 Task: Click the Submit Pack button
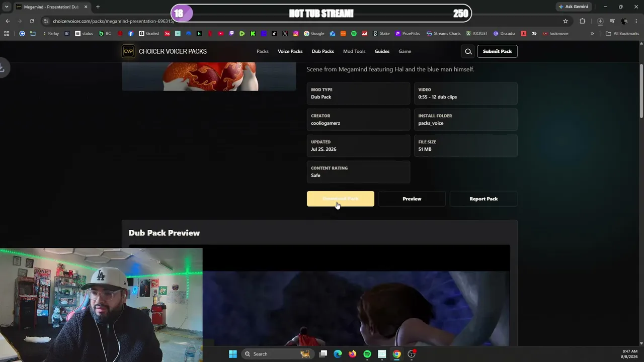(497, 51)
